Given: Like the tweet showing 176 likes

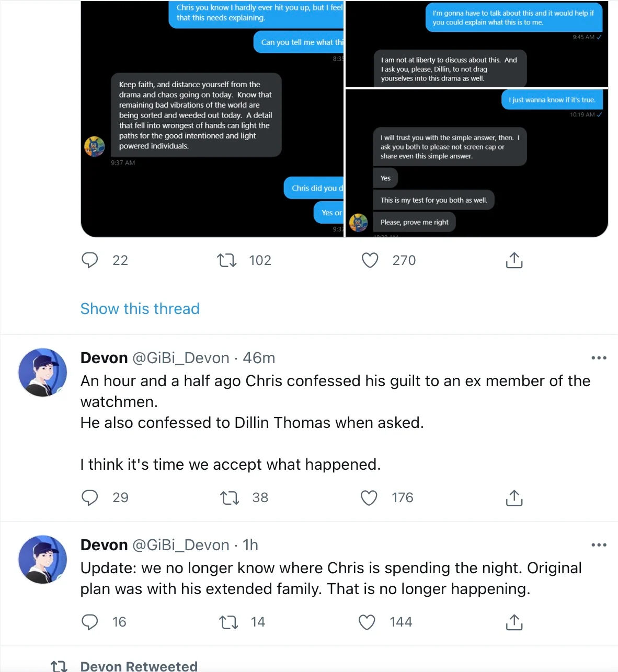Looking at the screenshot, I should [369, 497].
